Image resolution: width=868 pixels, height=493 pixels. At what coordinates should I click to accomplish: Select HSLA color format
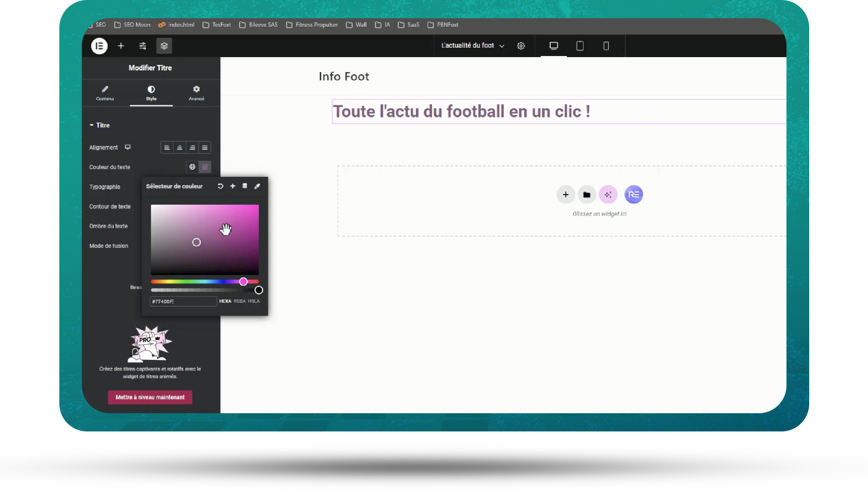[x=254, y=302]
